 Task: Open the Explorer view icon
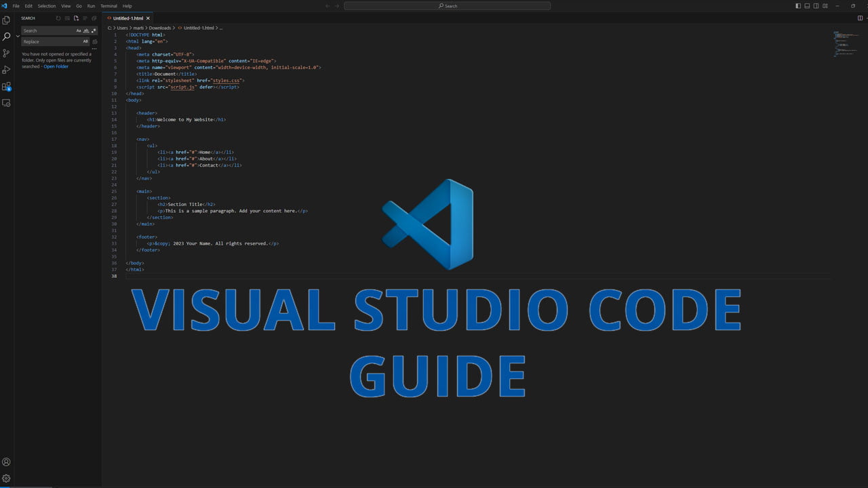tap(6, 20)
